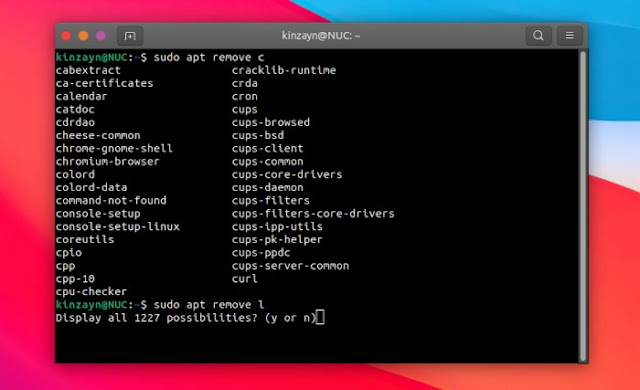Click the 'colord-data' package name
640x390 pixels.
coord(91,188)
